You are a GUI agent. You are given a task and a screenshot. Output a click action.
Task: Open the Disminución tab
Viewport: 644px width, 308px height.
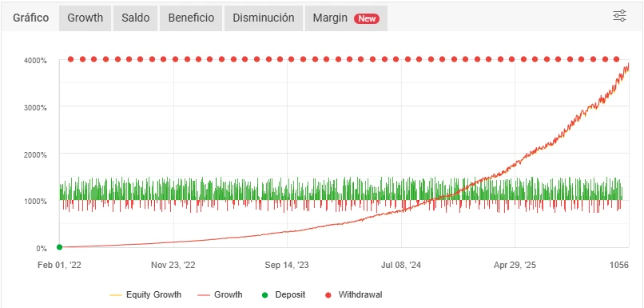263,18
